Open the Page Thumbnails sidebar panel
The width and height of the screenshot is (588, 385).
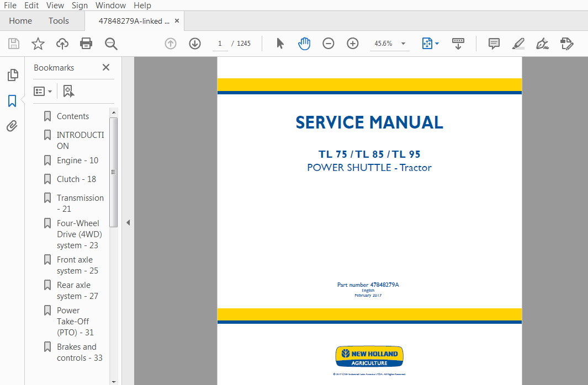pyautogui.click(x=12, y=75)
